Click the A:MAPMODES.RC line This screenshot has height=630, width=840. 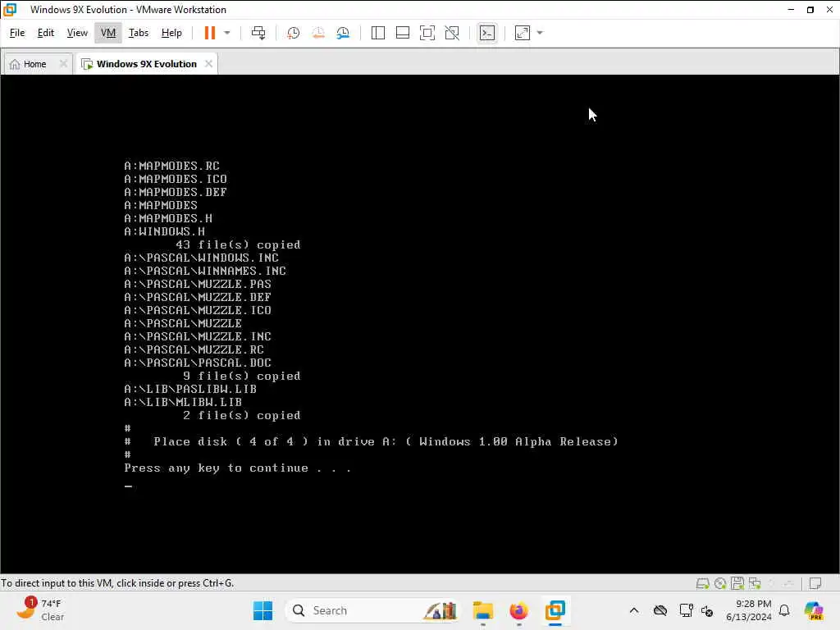[x=171, y=166]
